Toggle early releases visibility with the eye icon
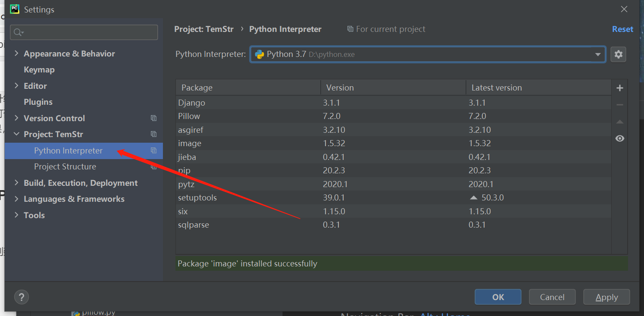644x316 pixels. coord(619,138)
